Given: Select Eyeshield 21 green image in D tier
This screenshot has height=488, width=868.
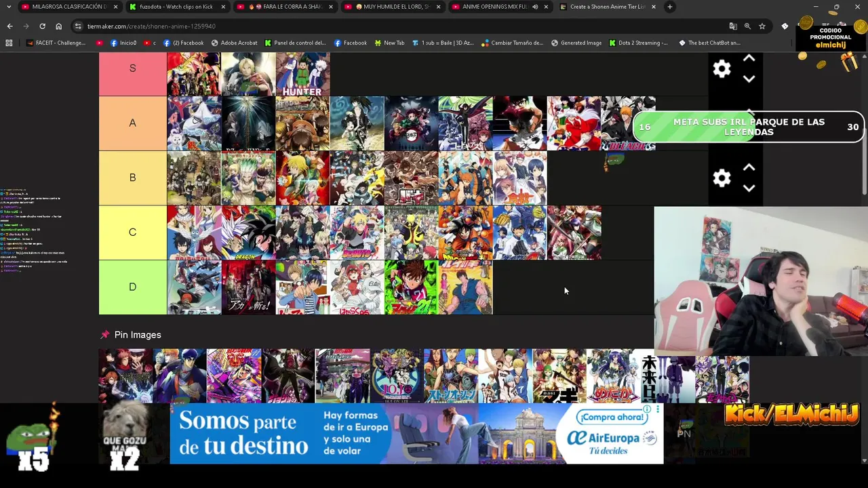Looking at the screenshot, I should tap(411, 287).
